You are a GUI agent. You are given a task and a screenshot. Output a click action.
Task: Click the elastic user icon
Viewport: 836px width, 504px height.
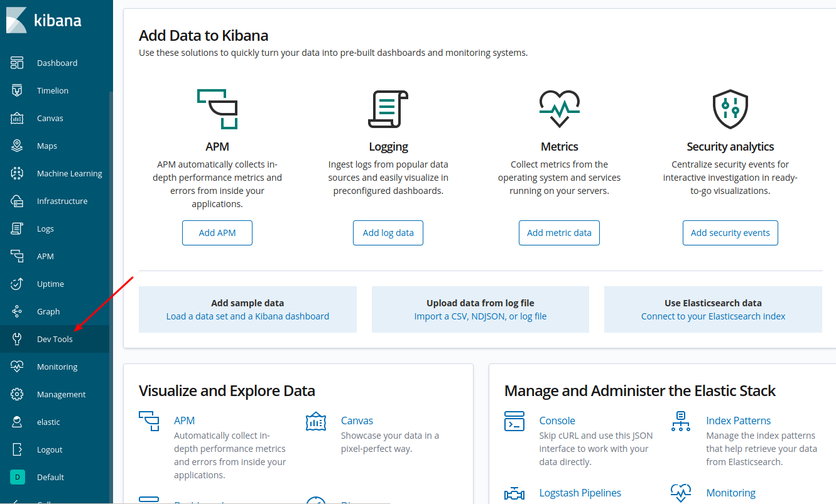pyautogui.click(x=17, y=422)
